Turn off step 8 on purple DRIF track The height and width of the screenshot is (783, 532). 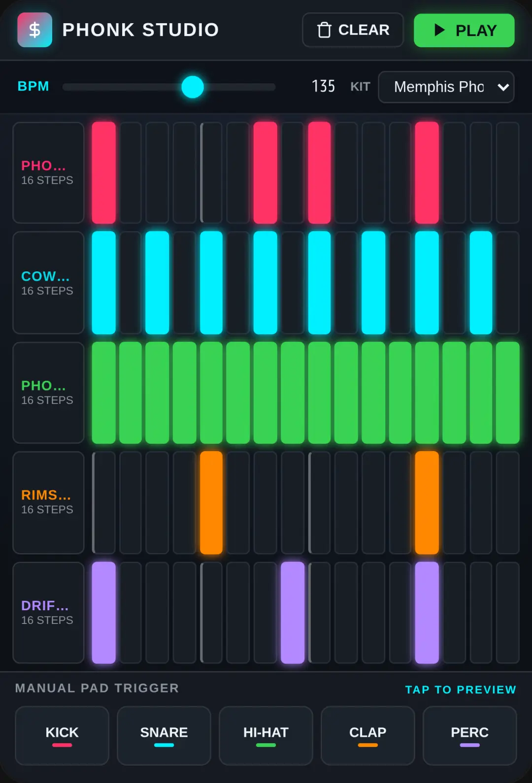[293, 613]
